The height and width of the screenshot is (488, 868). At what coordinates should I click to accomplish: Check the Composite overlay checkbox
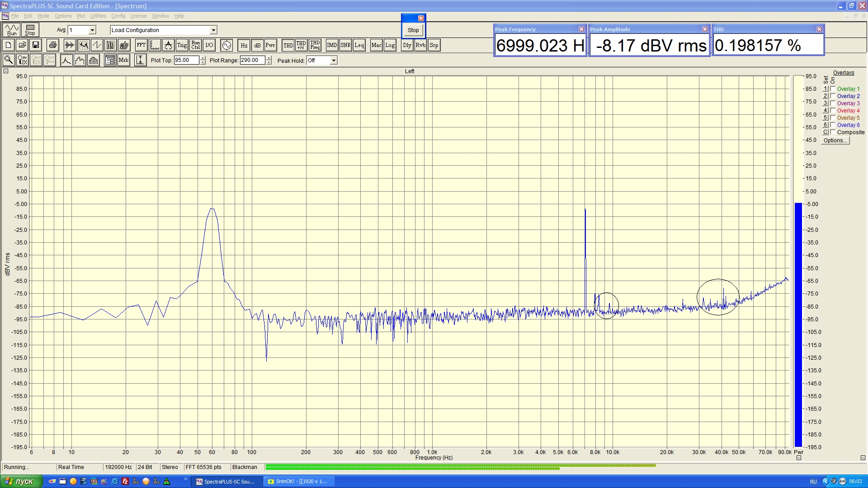(x=833, y=132)
